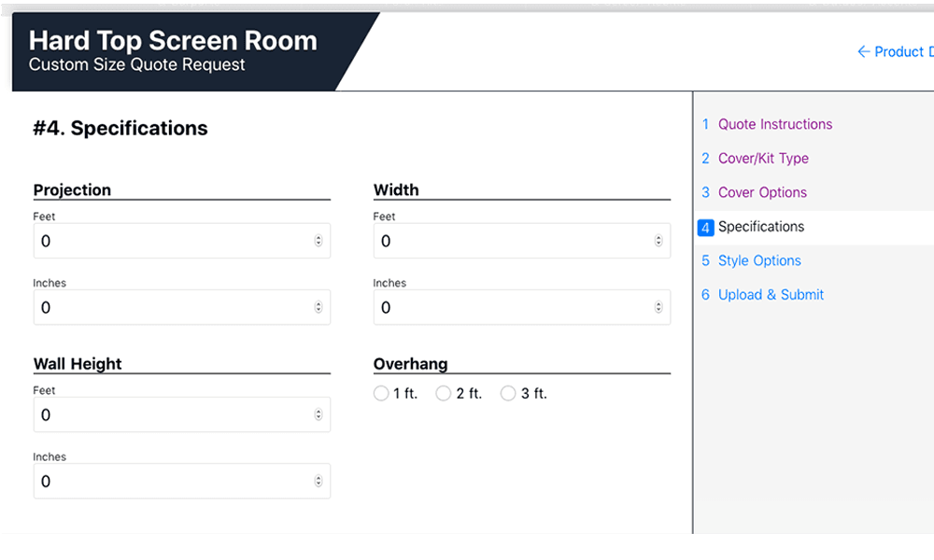
Task: Click the Projection Feet spinner arrows
Action: pyautogui.click(x=318, y=241)
